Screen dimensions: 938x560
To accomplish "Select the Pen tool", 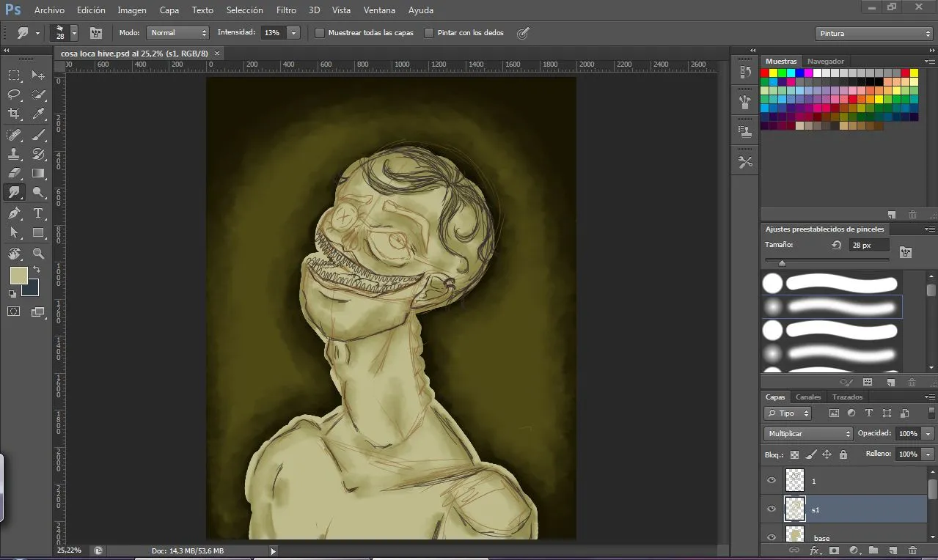I will coord(14,213).
